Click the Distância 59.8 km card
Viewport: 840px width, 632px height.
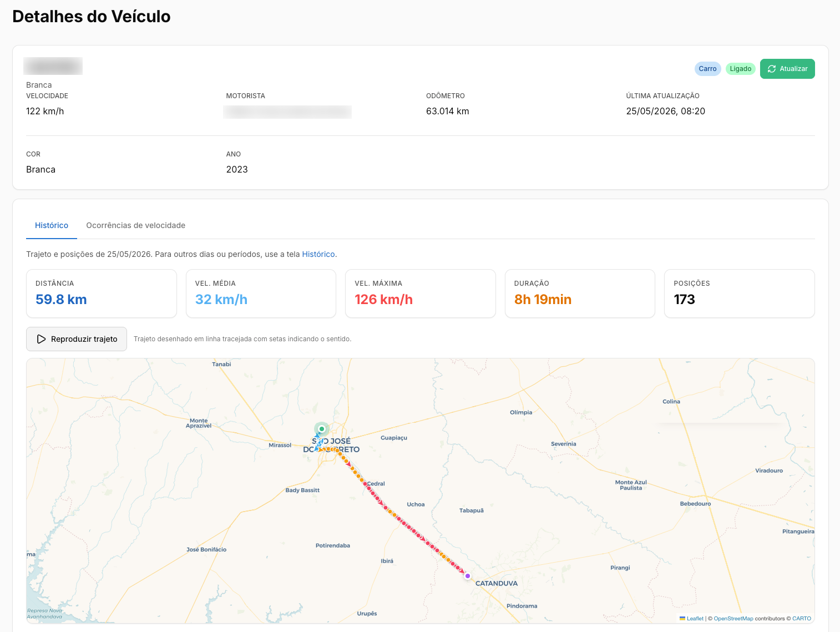[102, 294]
